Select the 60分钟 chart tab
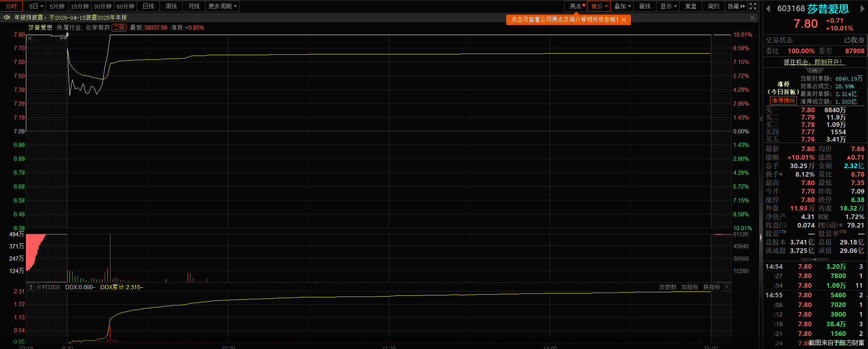Viewport: 868px width, 349px height. [x=125, y=6]
